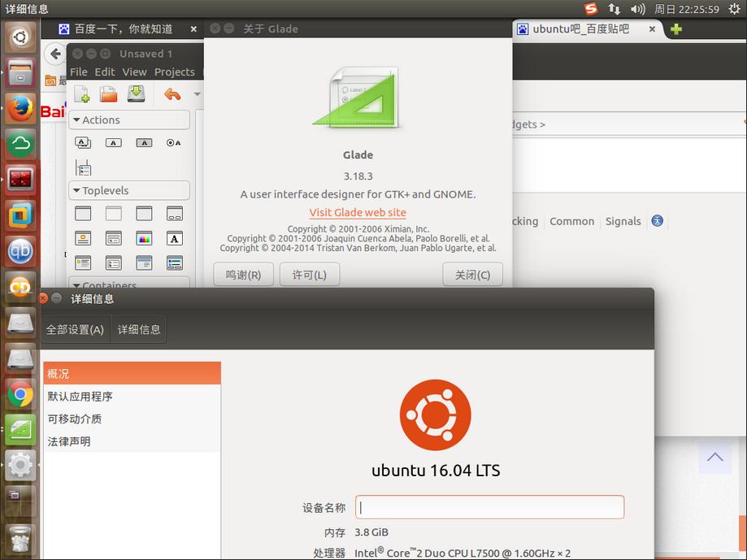This screenshot has width=747, height=560.
Task: Select the Recent Action widget in Actions palette
Action: (83, 167)
